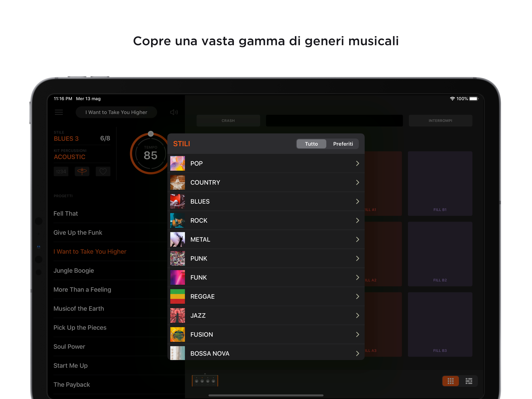Viewport: 532px width, 399px height.
Task: Switch to grid pad view
Action: coord(450,381)
